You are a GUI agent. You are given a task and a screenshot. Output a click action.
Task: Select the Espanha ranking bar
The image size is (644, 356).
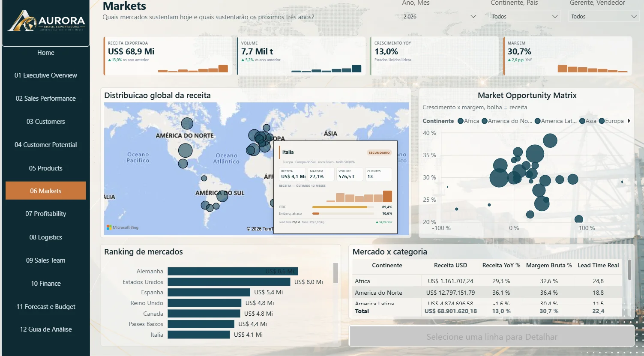point(209,292)
